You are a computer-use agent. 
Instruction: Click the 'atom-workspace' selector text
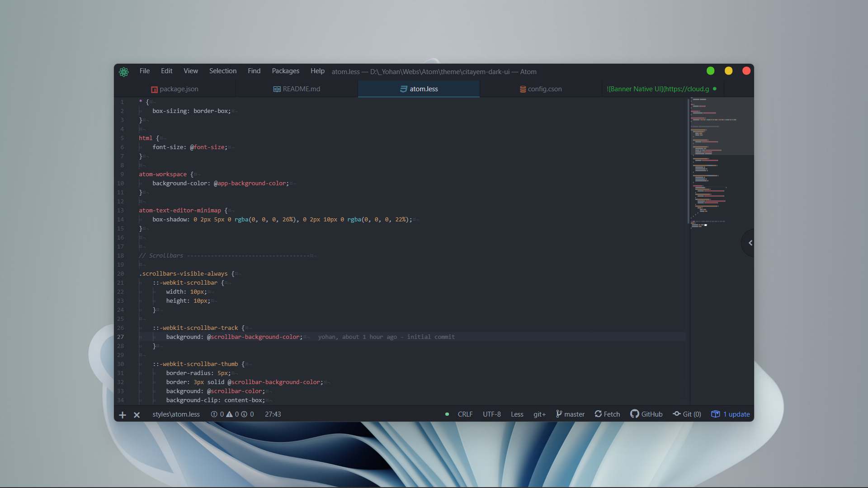pos(163,174)
